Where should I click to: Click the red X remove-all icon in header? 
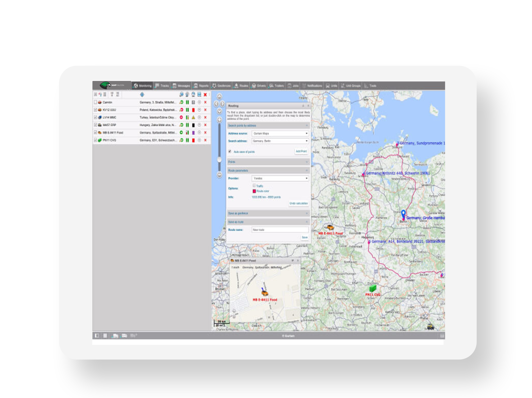[x=205, y=95]
